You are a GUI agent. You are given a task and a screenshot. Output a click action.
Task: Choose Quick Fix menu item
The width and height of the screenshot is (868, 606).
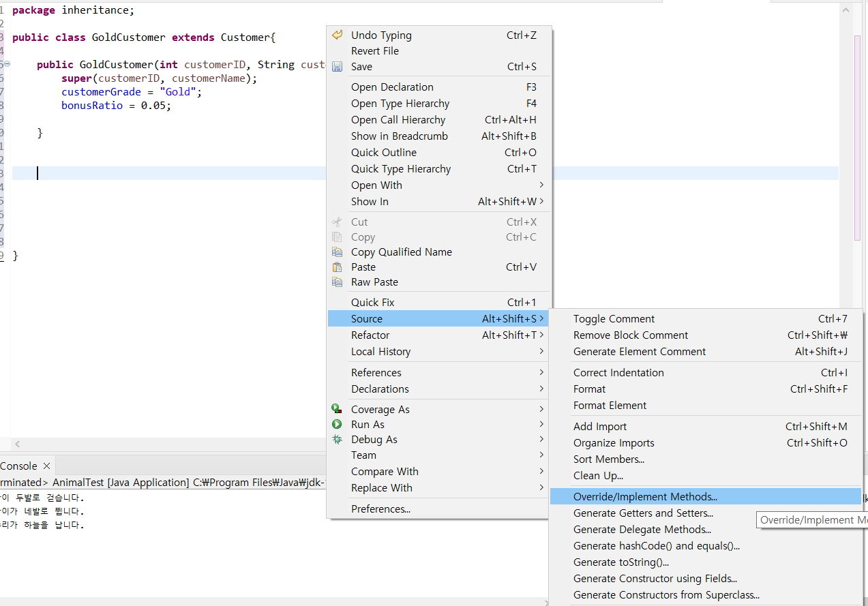(438, 303)
